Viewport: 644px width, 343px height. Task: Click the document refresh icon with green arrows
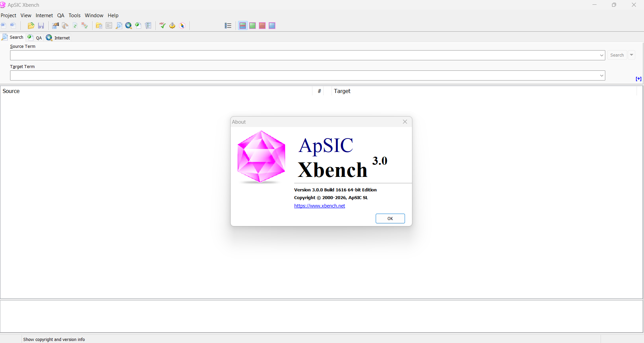pos(75,26)
